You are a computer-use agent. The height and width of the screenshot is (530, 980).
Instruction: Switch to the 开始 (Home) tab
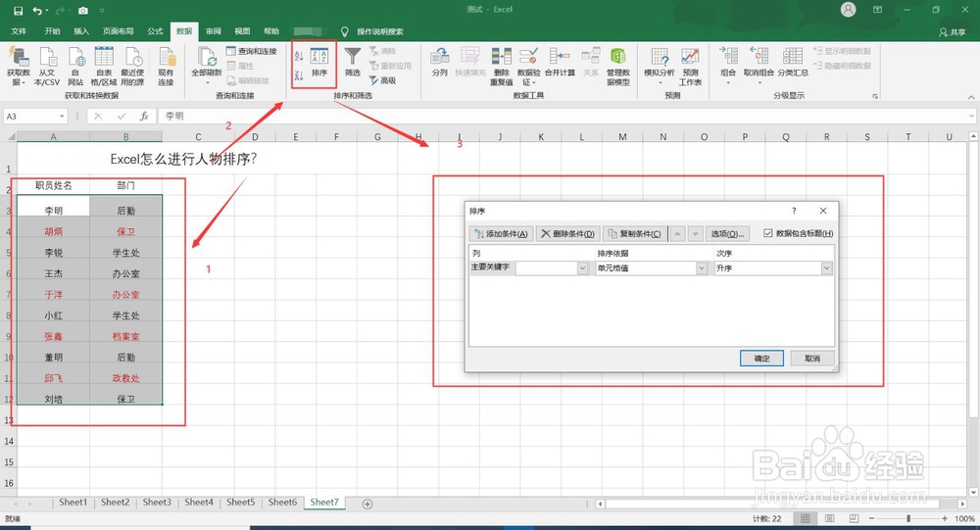pyautogui.click(x=53, y=31)
